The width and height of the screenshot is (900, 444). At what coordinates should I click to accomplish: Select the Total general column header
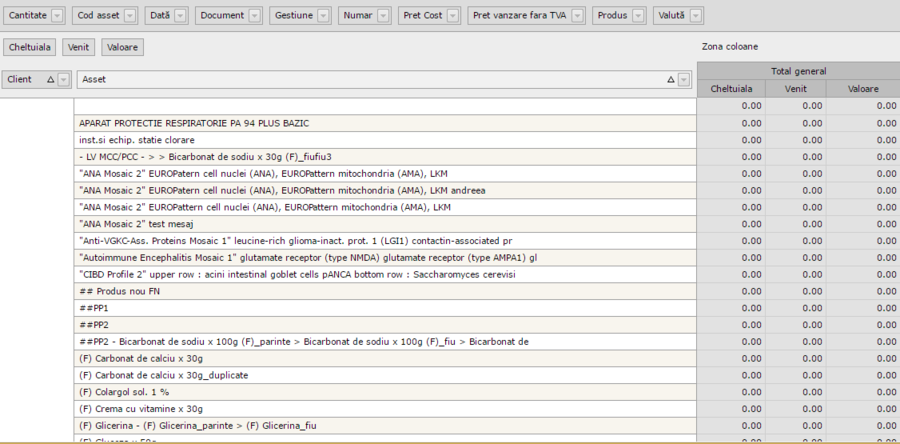pos(797,71)
